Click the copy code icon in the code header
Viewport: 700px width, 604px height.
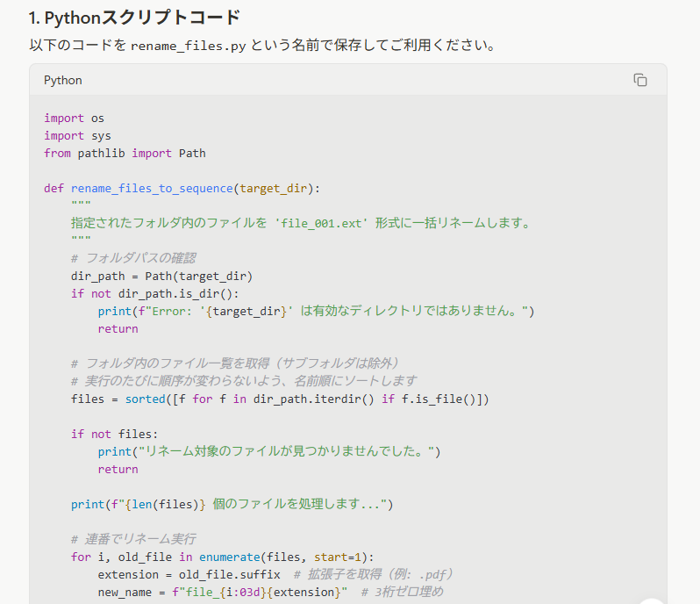640,80
